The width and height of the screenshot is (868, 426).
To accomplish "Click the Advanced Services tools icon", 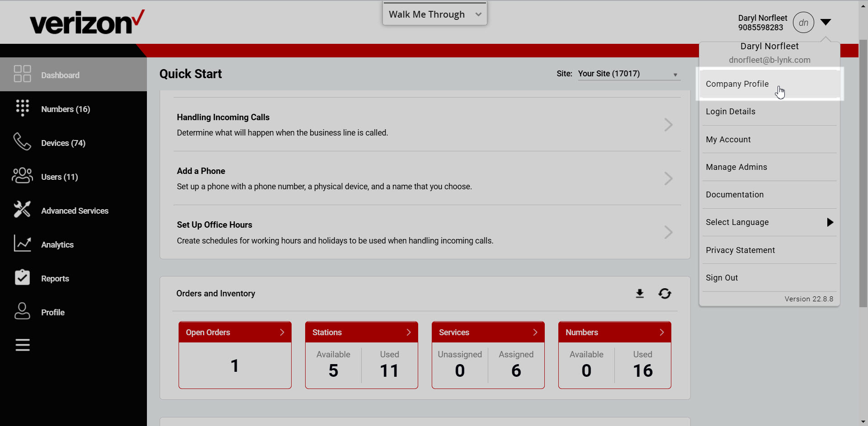I will click(x=22, y=209).
